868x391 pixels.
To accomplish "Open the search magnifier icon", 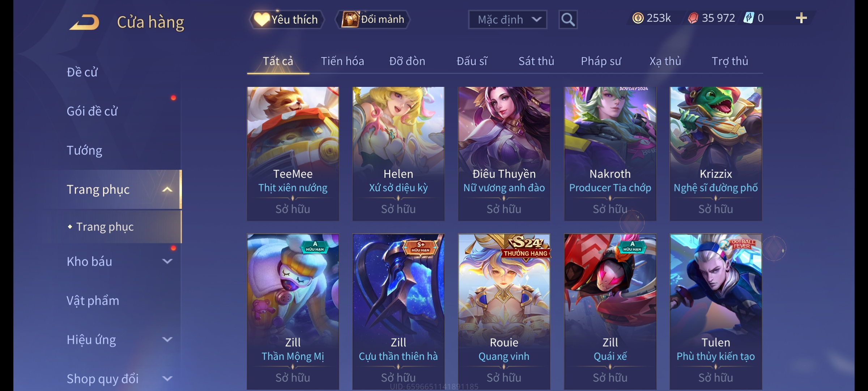I will pyautogui.click(x=568, y=20).
